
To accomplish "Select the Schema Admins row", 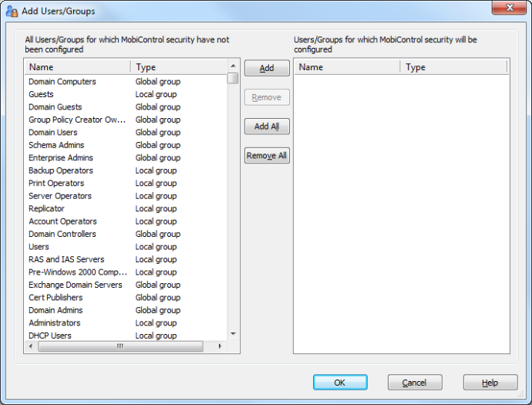I will pyautogui.click(x=126, y=145).
